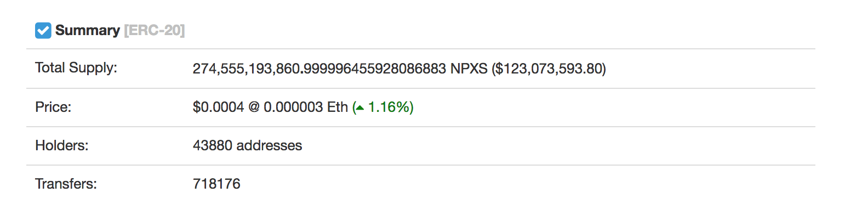Select the 43880 holders count
Image resolution: width=868 pixels, height=215 pixels.
tap(213, 145)
